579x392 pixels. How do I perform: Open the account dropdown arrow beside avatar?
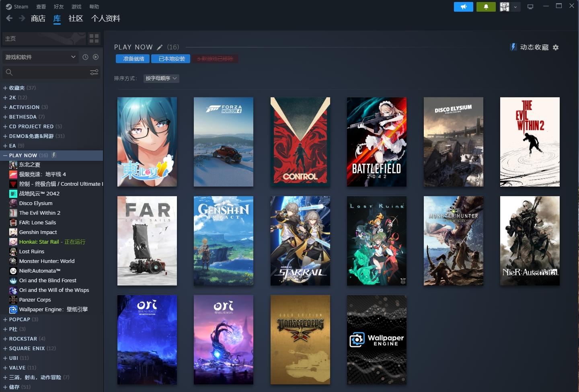[x=515, y=7]
